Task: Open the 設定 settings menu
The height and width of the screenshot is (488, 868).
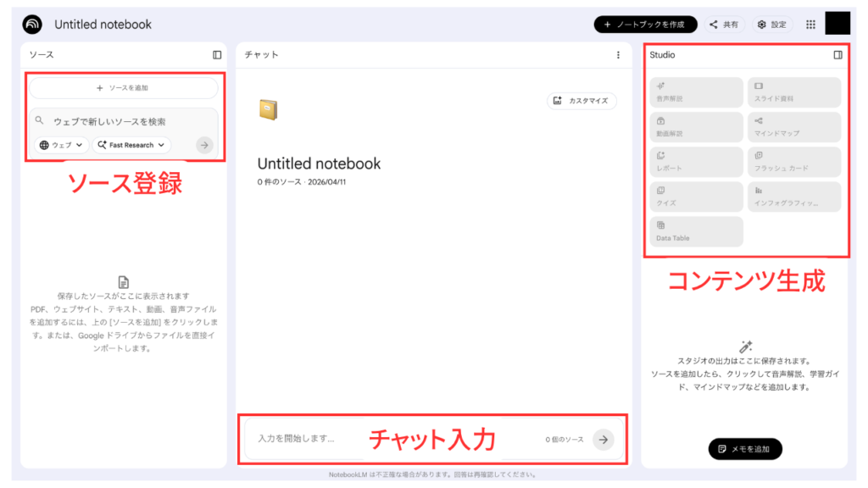Action: coord(771,25)
